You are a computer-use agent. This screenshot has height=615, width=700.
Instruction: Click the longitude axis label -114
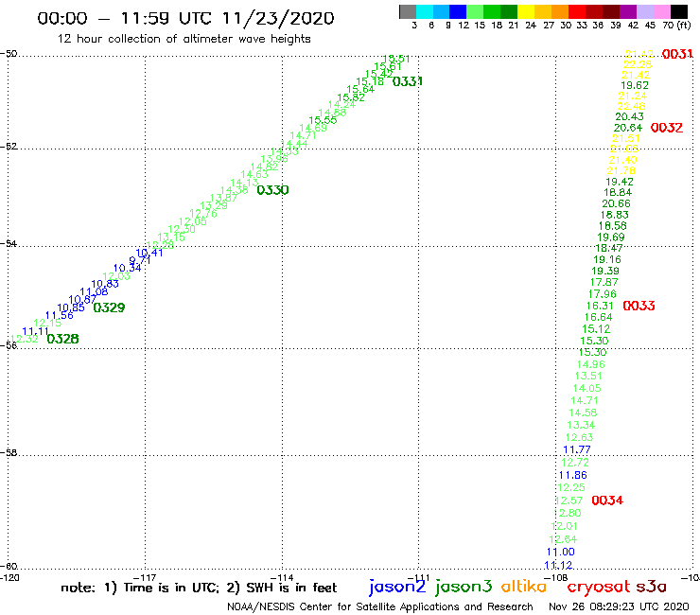pyautogui.click(x=282, y=577)
